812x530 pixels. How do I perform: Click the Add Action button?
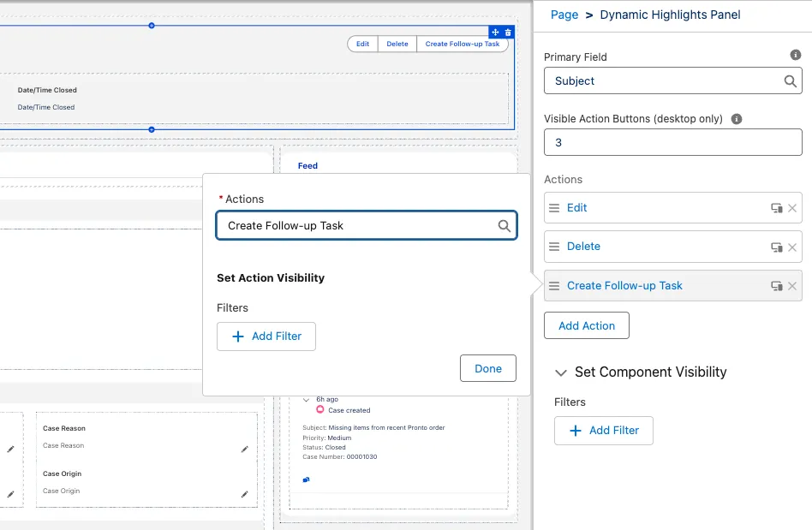586,325
